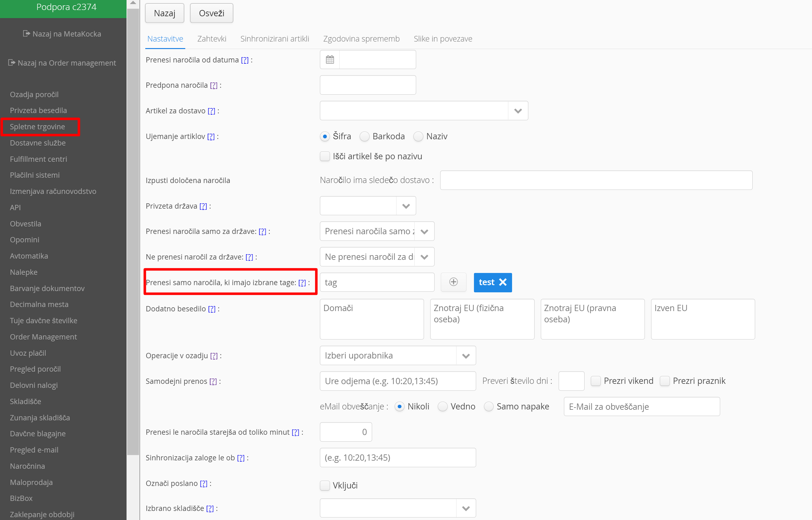Expand the Artikel za dostavo dropdown

coord(518,111)
